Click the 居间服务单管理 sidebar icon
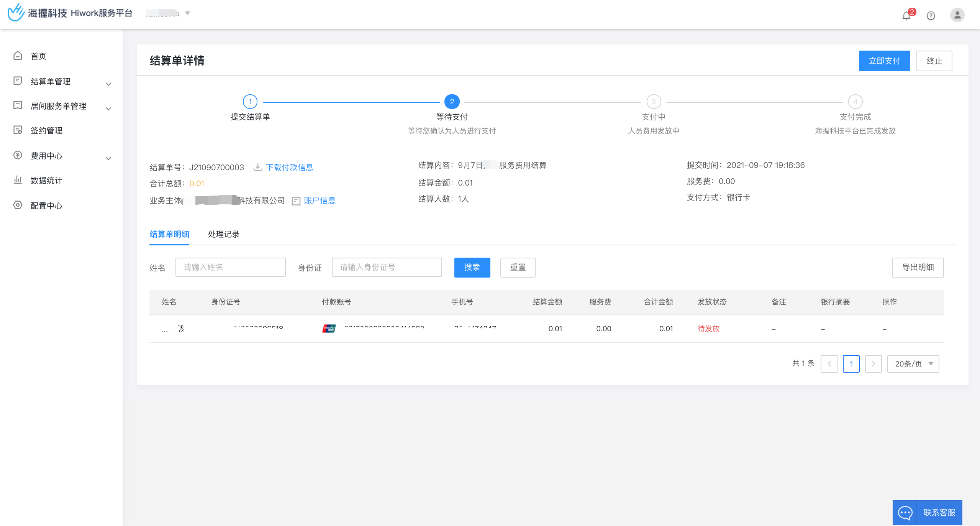 pyautogui.click(x=18, y=105)
